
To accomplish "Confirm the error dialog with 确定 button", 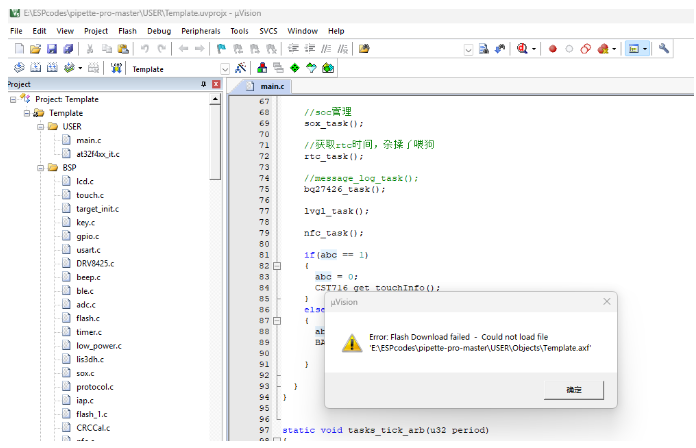I will coord(573,390).
